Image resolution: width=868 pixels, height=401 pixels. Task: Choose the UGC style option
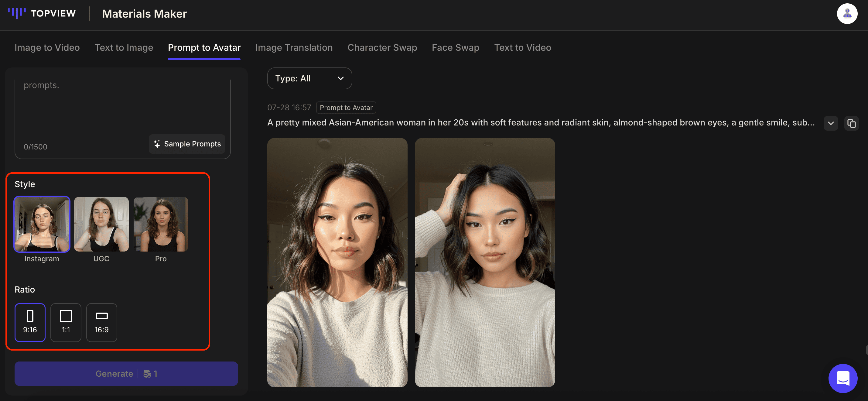point(101,224)
